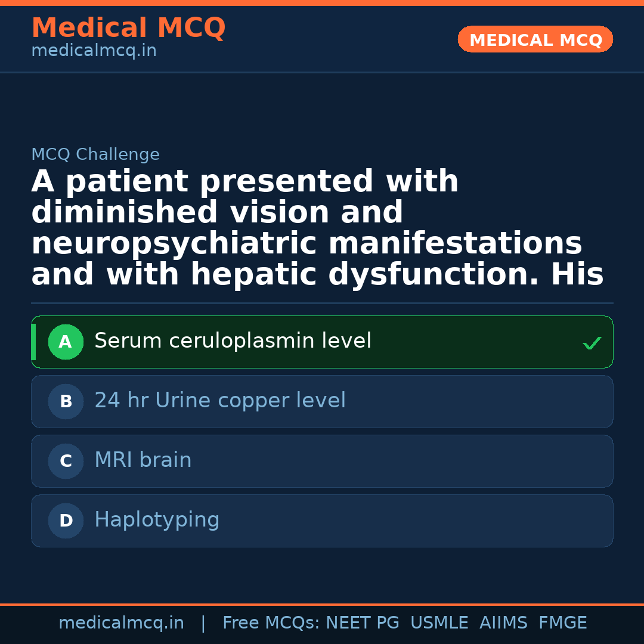
Task: Click the MCQ Challenge label
Action: coord(95,155)
